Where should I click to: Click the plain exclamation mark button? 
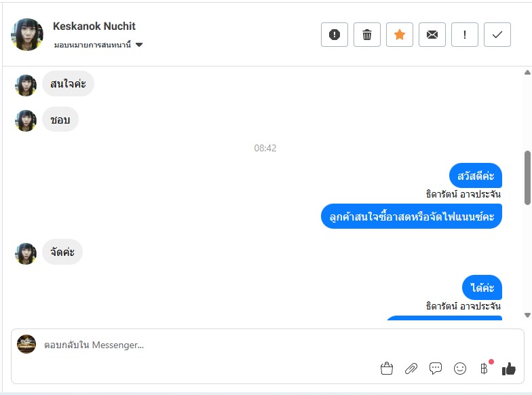coord(465,35)
